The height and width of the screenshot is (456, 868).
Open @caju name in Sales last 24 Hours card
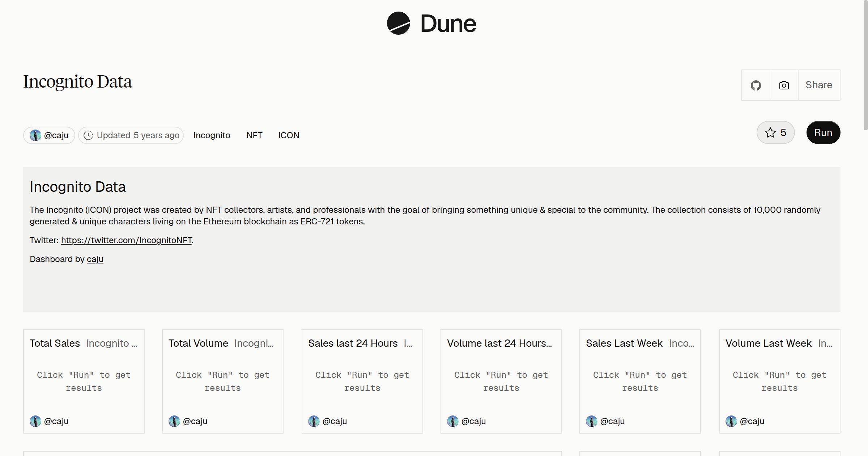point(335,421)
